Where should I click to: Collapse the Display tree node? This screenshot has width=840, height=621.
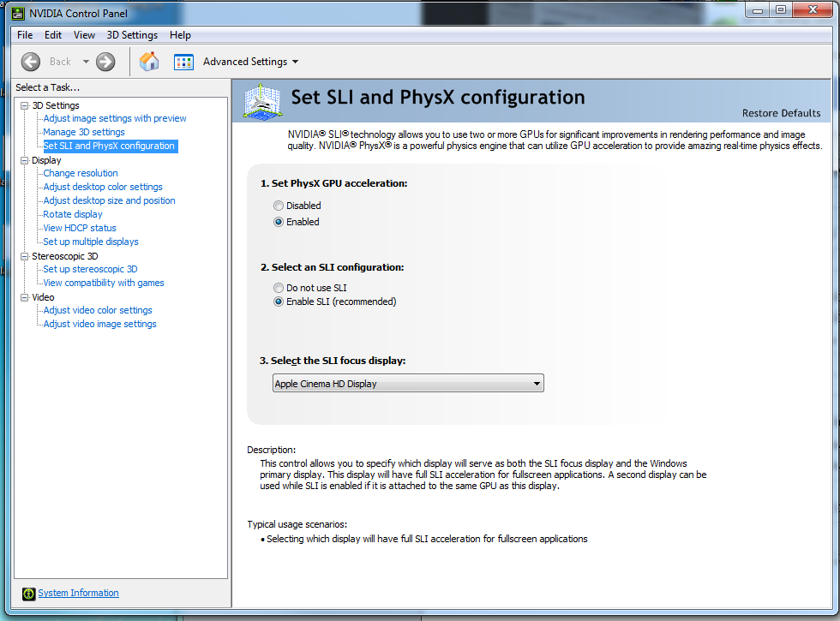pyautogui.click(x=24, y=161)
